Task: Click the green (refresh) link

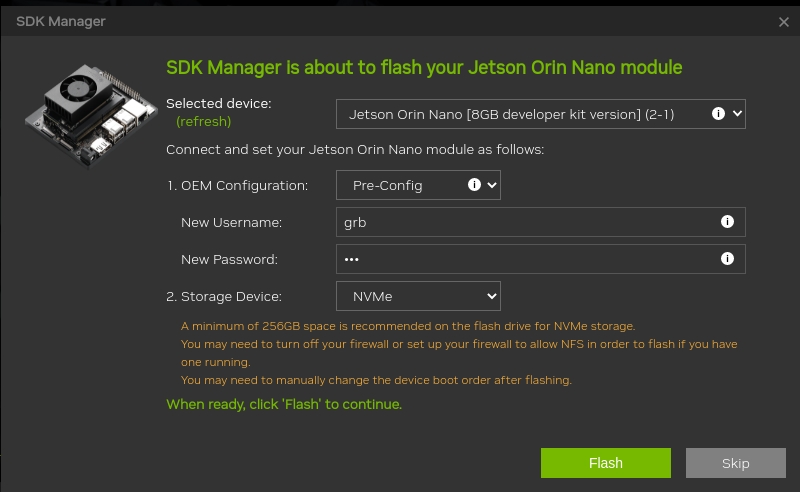Action: pyautogui.click(x=204, y=121)
